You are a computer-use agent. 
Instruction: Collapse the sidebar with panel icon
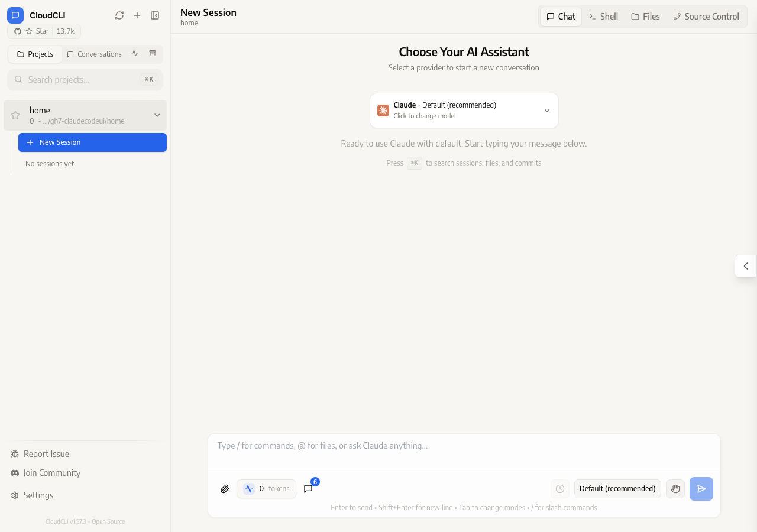(x=155, y=15)
